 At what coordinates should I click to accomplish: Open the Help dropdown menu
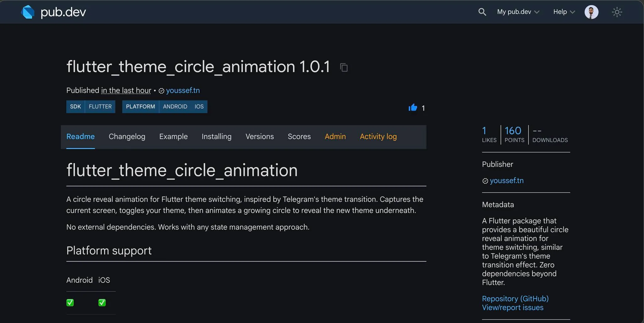(563, 12)
